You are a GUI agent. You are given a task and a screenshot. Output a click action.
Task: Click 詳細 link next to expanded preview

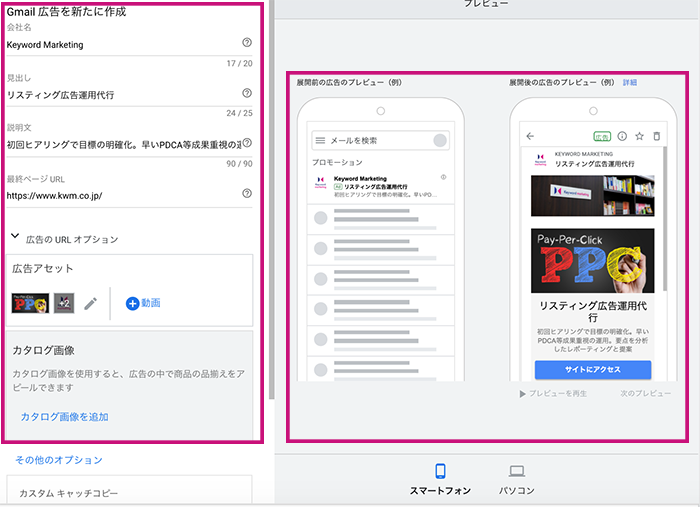pos(630,83)
